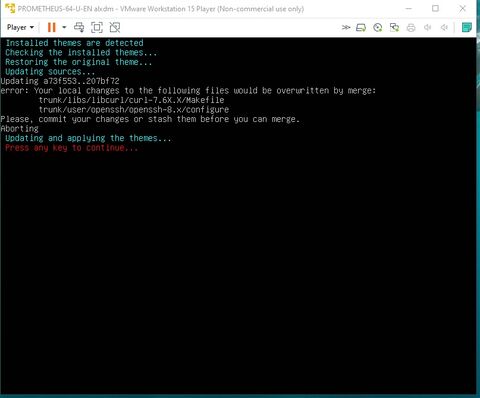
Task: Open the hard disk device icon
Action: pyautogui.click(x=361, y=27)
